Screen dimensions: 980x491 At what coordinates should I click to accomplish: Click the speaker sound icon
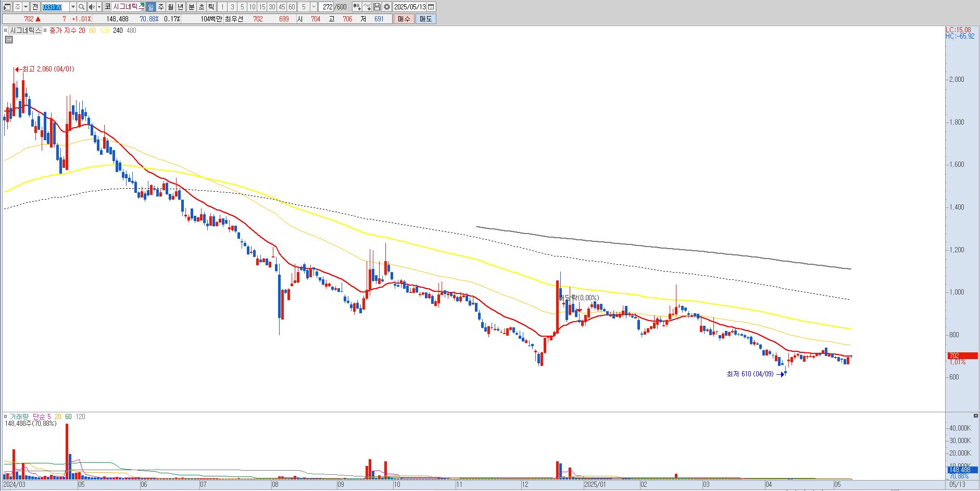pyautogui.click(x=92, y=7)
